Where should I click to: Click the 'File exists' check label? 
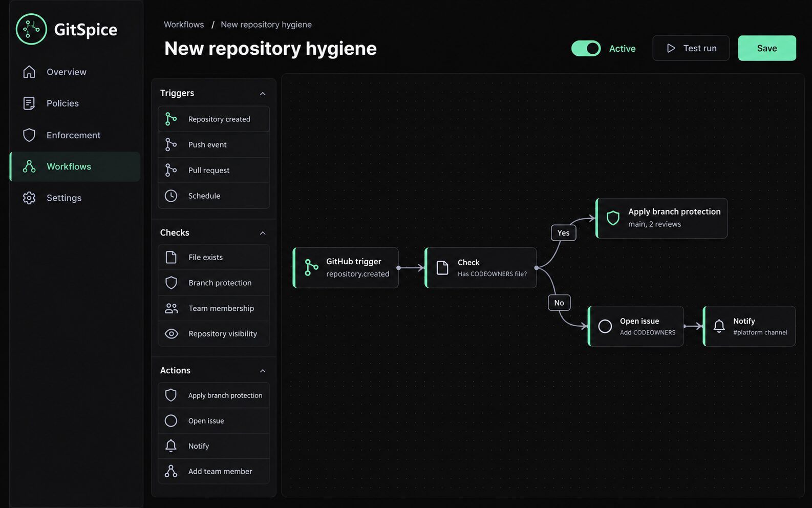[x=205, y=257]
